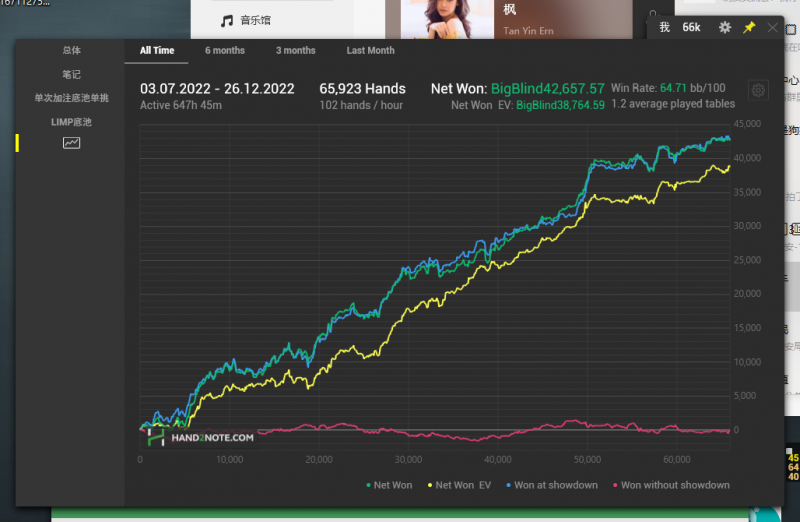Image resolution: width=800 pixels, height=522 pixels.
Task: Hide the Won at showdown line
Action: 551,485
